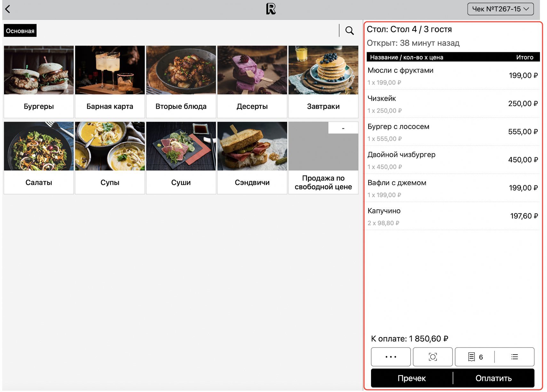Image resolution: width=547 pixels, height=392 pixels.
Task: Select the Капучино order line
Action: tap(452, 216)
